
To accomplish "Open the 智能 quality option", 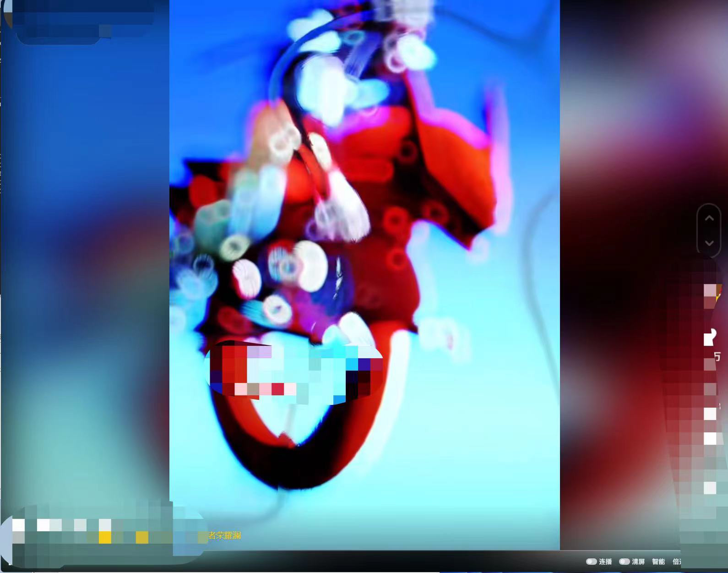I will tap(658, 562).
